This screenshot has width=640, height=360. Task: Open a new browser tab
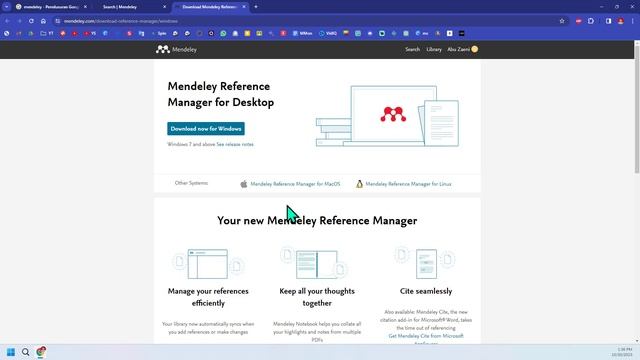(x=256, y=7)
